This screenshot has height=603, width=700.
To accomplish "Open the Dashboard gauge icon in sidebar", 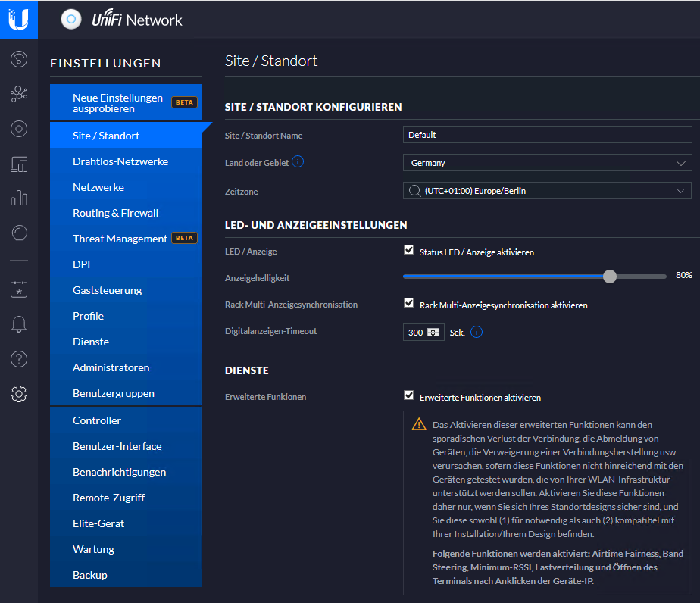I will pos(19,59).
